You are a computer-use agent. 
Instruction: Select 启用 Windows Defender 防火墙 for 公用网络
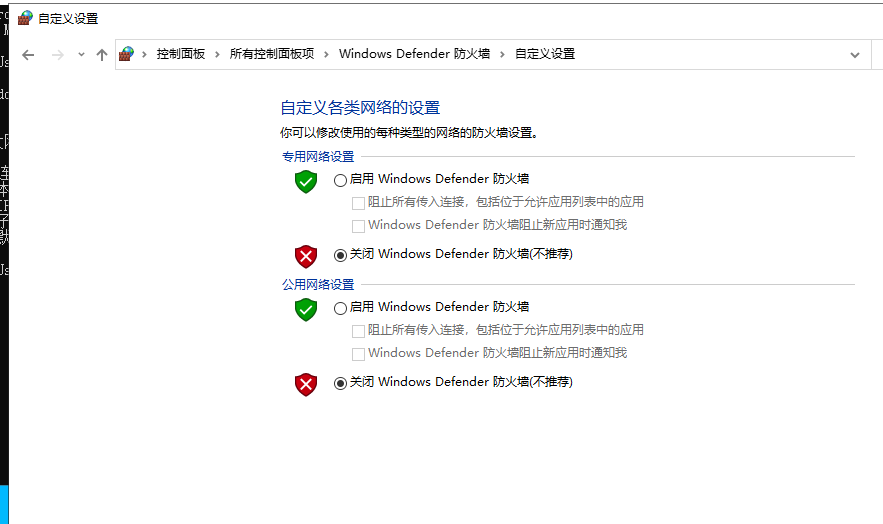click(341, 309)
